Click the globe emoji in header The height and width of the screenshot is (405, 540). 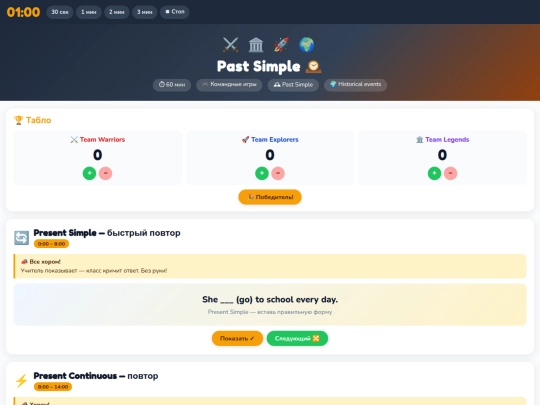pos(307,45)
